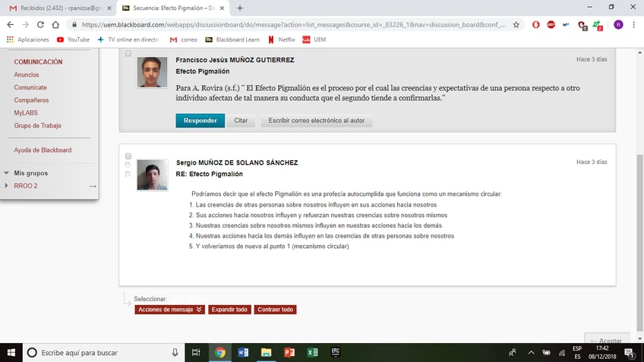
Task: Collapse the Mis grupos section
Action: [7, 173]
